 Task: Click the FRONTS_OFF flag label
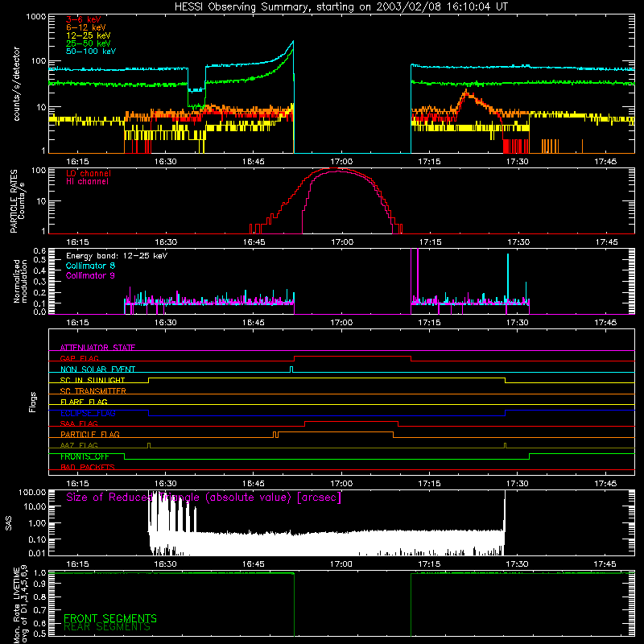pos(85,456)
